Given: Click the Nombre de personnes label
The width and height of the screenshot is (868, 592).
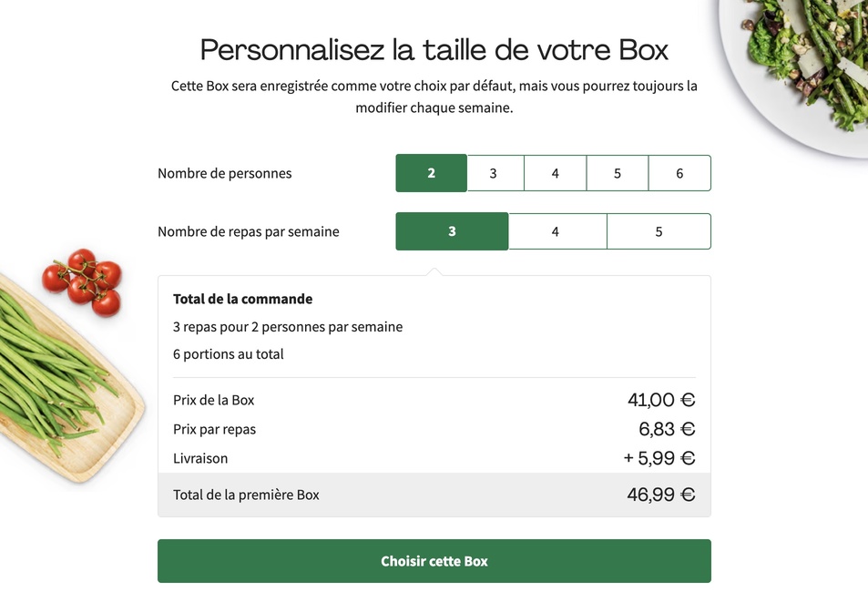Looking at the screenshot, I should coord(224,173).
